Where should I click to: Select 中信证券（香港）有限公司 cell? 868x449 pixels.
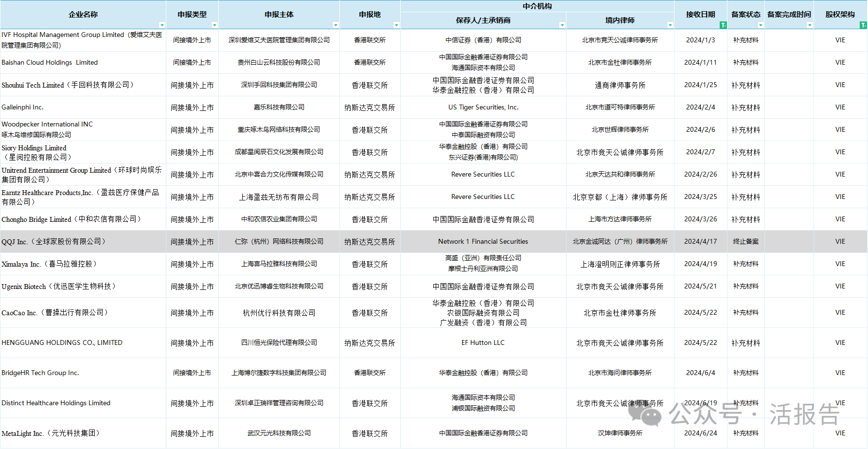point(483,40)
